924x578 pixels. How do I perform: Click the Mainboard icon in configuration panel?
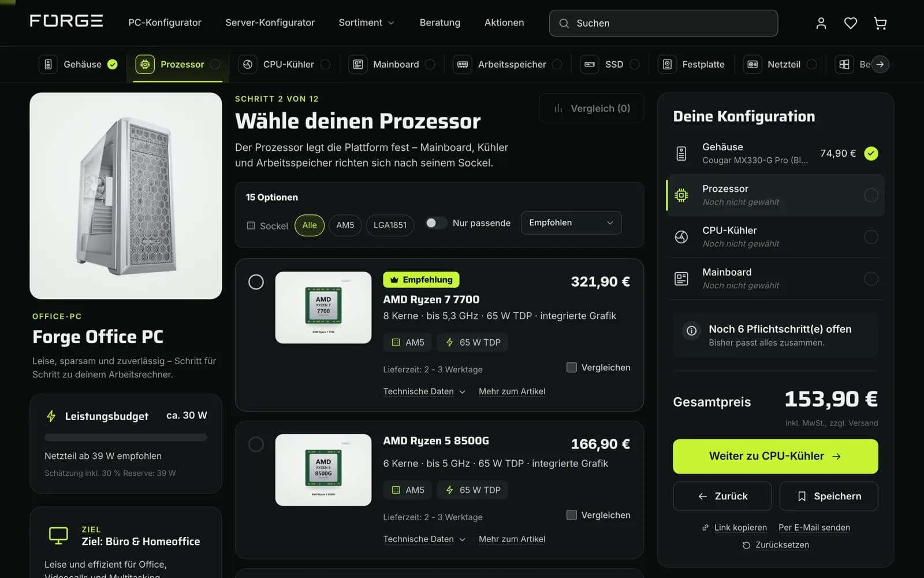681,279
